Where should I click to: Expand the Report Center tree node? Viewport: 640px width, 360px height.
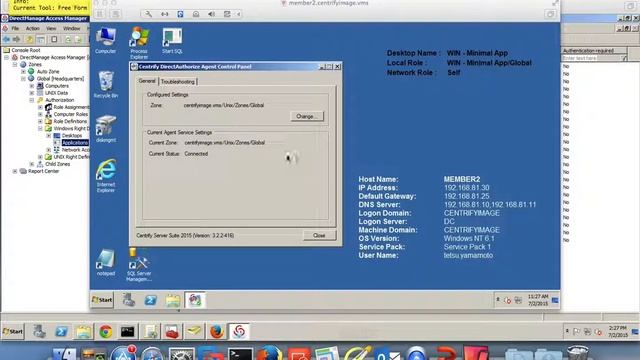(x=15, y=171)
